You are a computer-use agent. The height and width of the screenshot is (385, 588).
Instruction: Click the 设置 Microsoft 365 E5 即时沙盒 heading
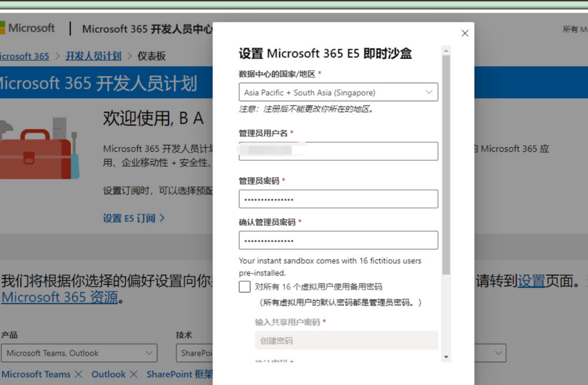326,54
